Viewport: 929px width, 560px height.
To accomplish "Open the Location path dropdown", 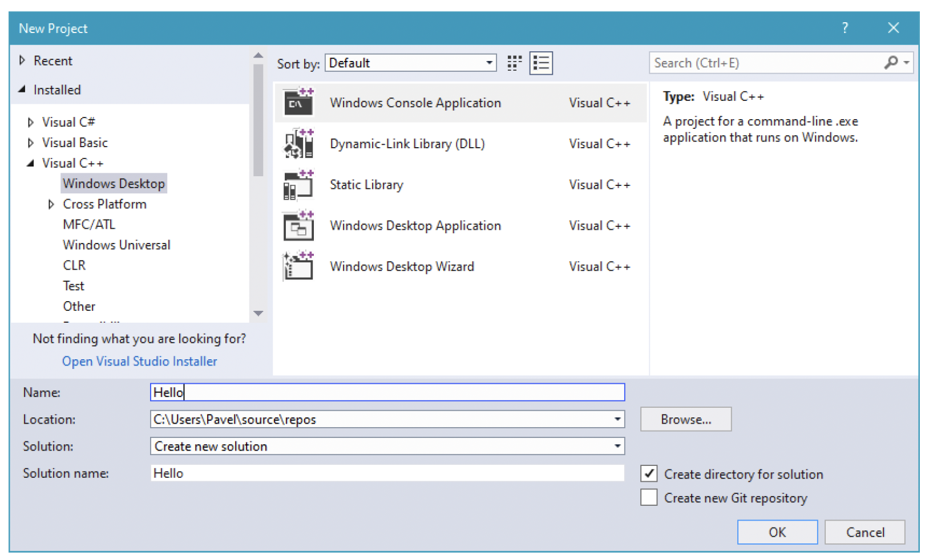I will click(x=617, y=419).
